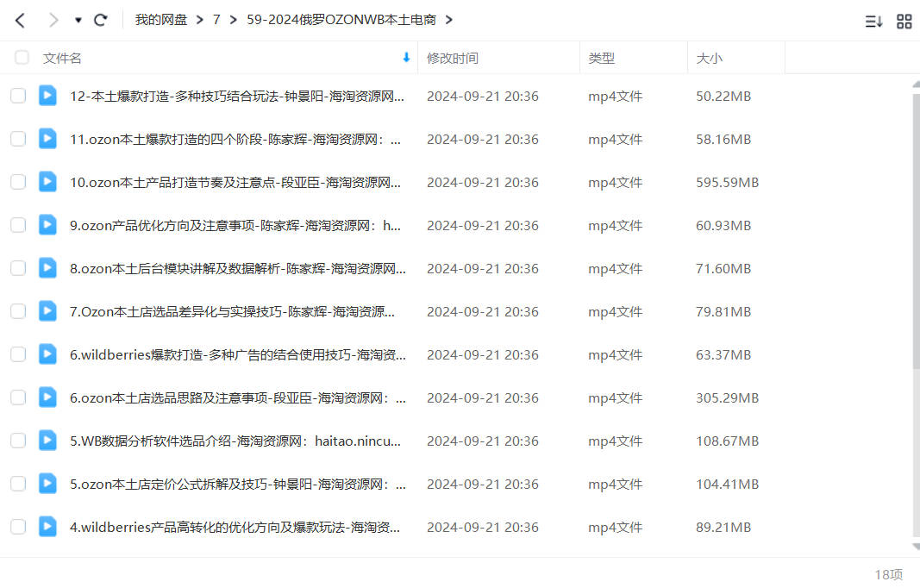920x588 pixels.
Task: Select file name 6.wildberries爆款打造-多种广告
Action: pyautogui.click(x=238, y=354)
